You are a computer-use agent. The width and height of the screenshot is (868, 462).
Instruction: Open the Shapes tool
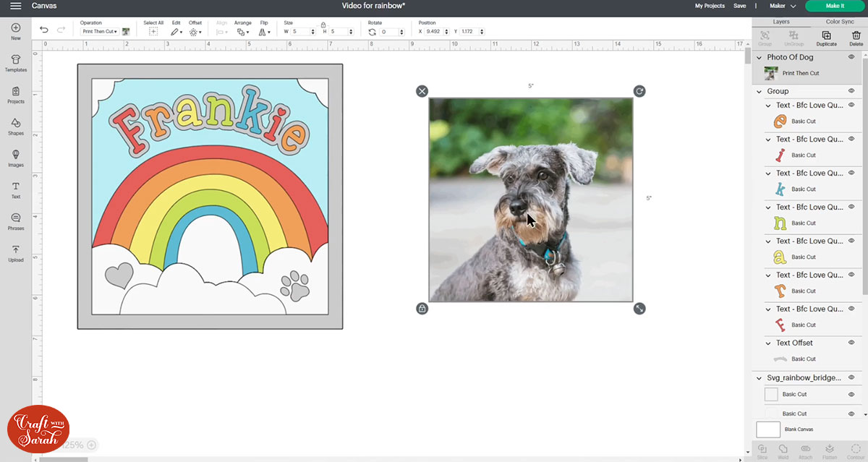15,127
